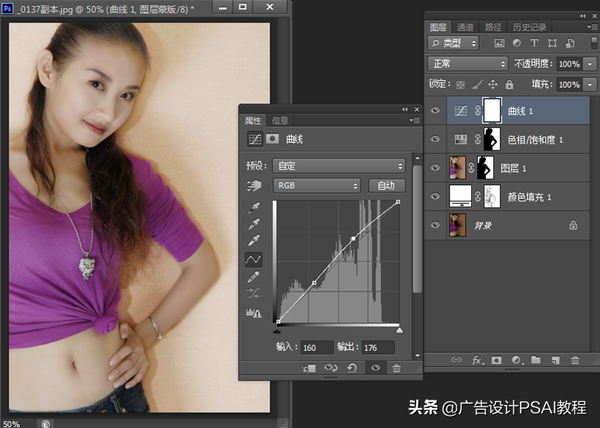Click the 自动 button in Curves
The image size is (600, 428).
click(x=386, y=185)
